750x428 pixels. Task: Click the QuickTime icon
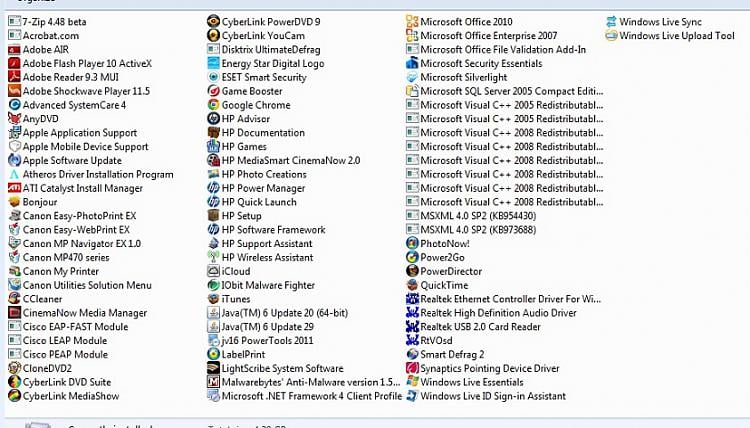point(412,285)
